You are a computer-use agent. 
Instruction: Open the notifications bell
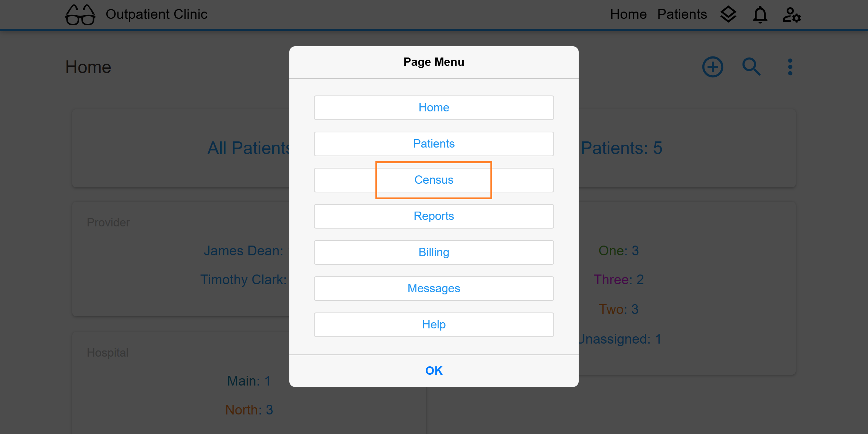point(760,15)
